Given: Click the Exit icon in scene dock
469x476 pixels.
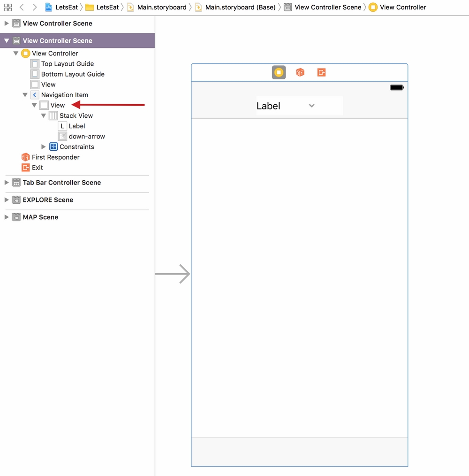Looking at the screenshot, I should click(321, 72).
